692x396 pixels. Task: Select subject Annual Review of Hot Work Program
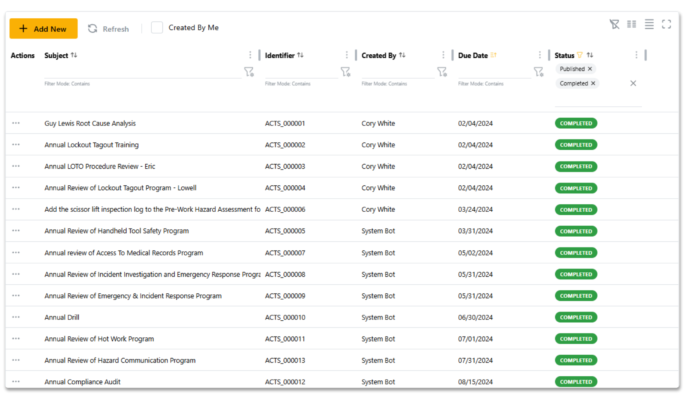point(99,339)
